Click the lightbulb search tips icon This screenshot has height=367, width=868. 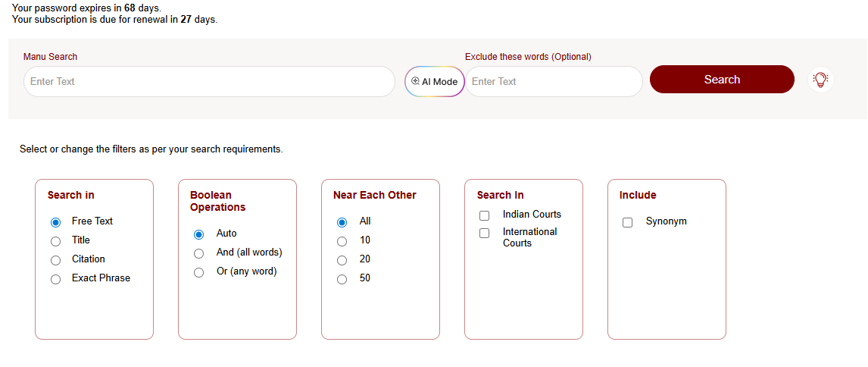point(820,80)
